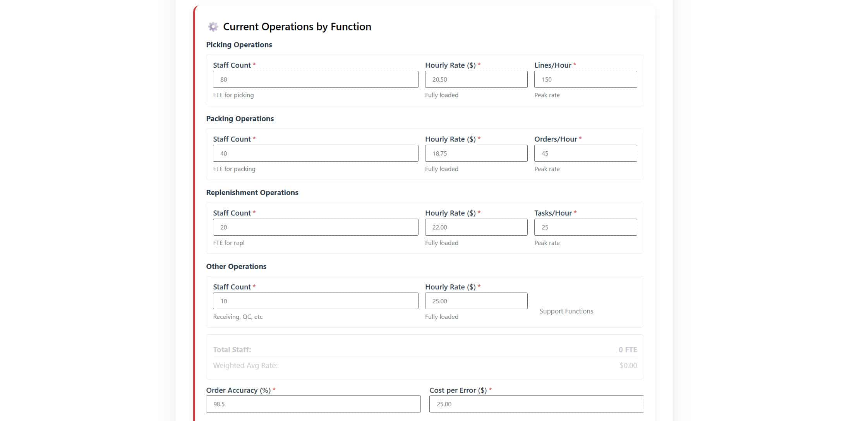Click the Replenishment Staff Count field
This screenshot has height=421, width=868.
[x=315, y=227]
